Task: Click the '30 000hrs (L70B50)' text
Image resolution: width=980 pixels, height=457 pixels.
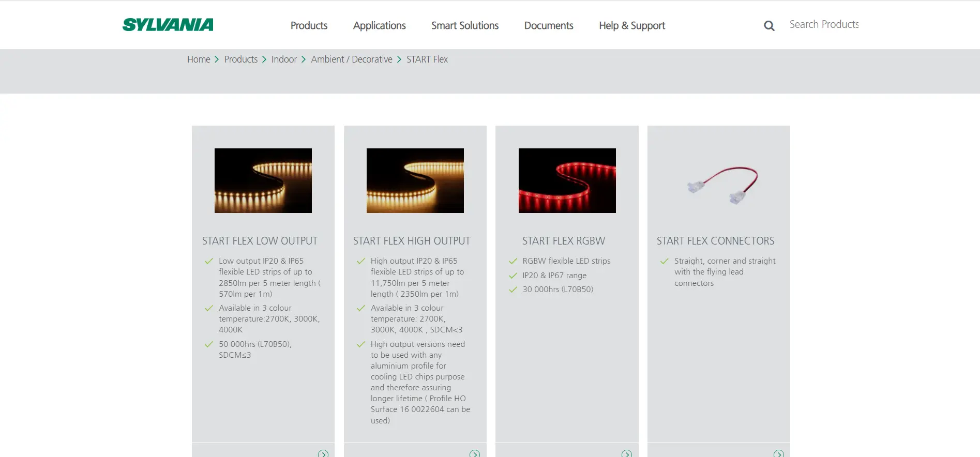Action: pyautogui.click(x=557, y=290)
